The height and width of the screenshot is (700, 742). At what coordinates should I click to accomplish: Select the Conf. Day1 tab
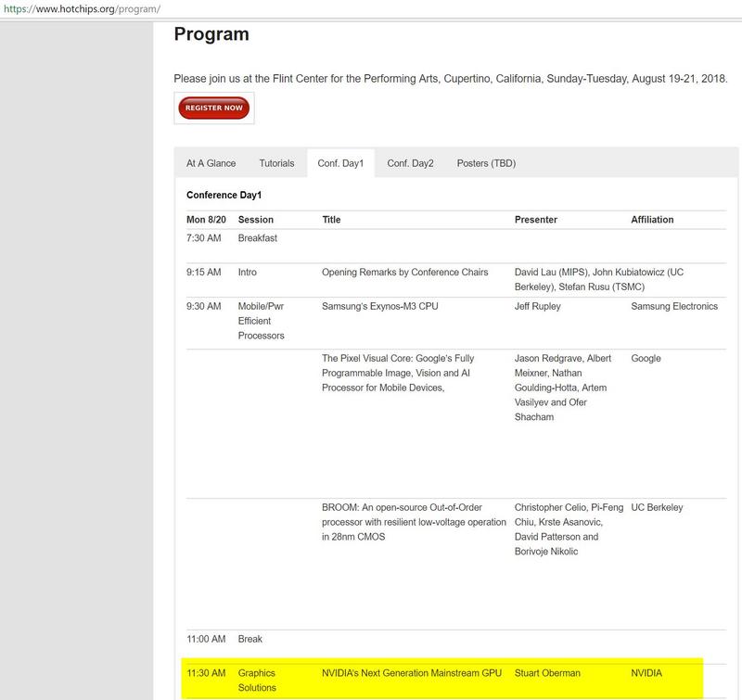point(340,163)
